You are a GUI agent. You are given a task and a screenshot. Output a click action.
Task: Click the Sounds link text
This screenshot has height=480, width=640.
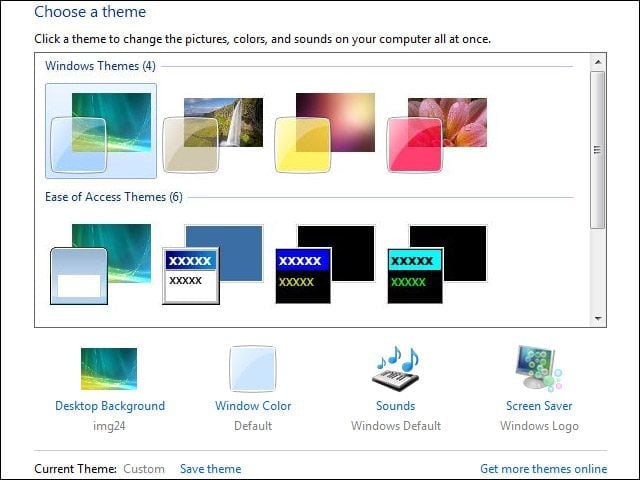[396, 406]
